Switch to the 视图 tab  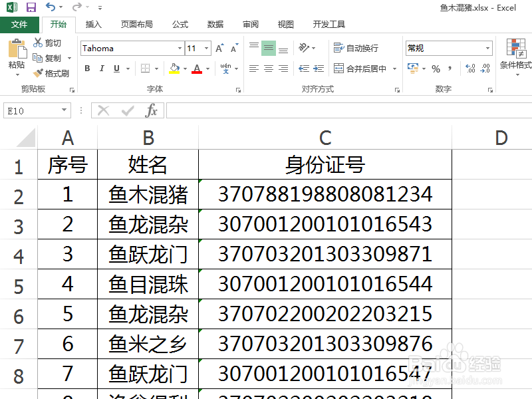coord(286,25)
